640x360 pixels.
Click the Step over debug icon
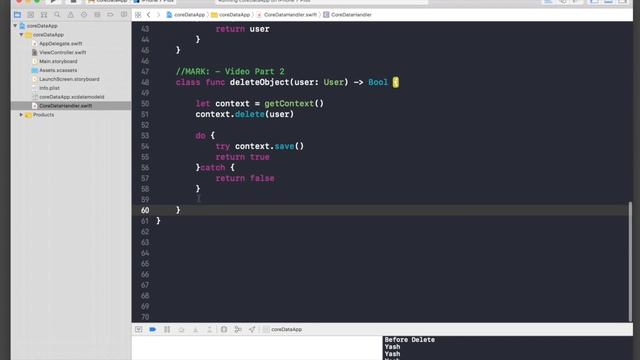[181, 329]
